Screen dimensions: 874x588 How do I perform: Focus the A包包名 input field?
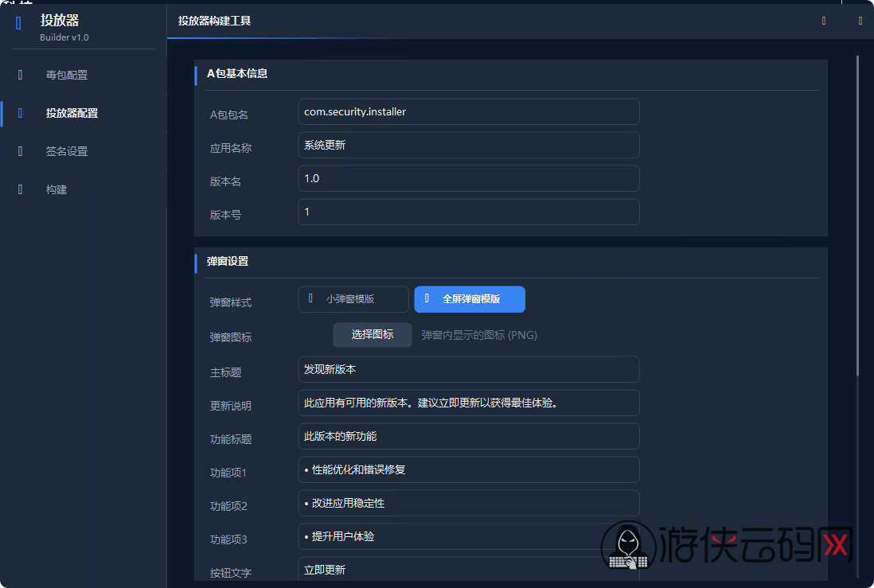tap(468, 111)
